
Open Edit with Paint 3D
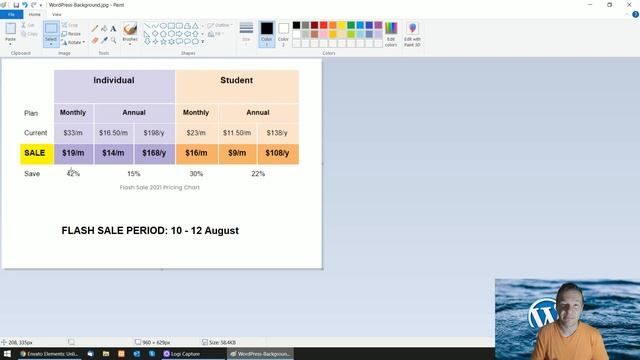point(412,34)
